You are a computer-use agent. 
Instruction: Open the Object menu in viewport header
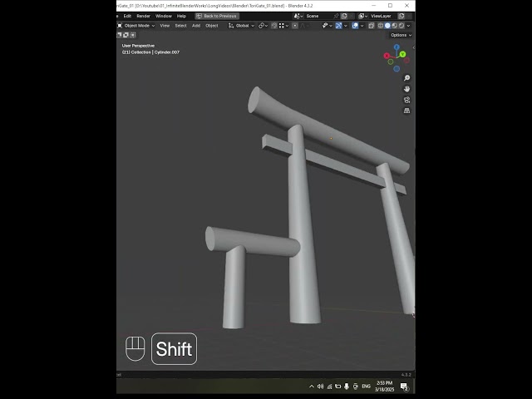pyautogui.click(x=212, y=26)
